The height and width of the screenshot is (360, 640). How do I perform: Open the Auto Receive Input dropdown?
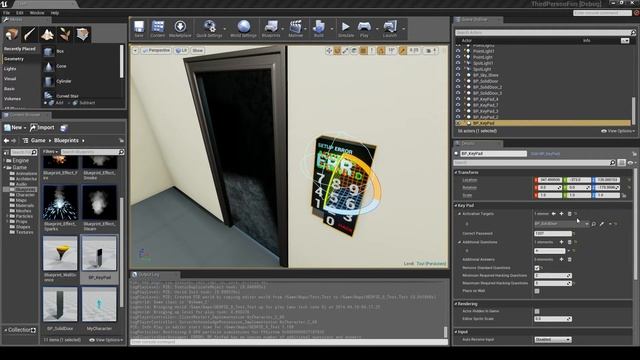coord(553,340)
